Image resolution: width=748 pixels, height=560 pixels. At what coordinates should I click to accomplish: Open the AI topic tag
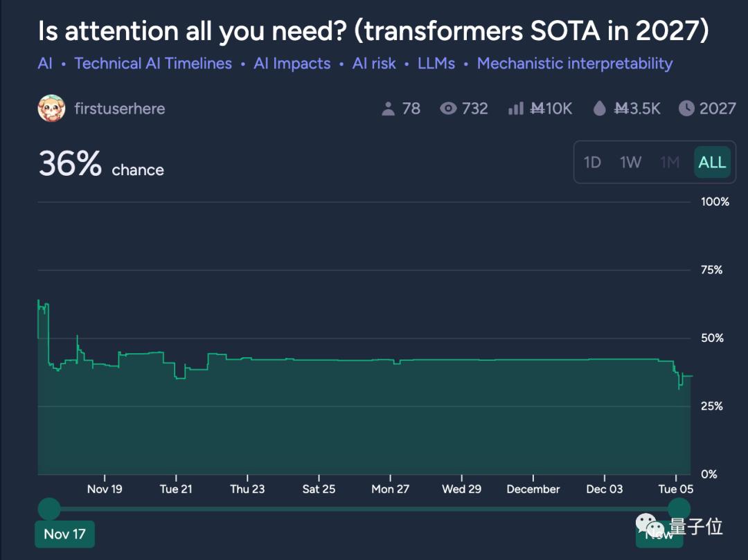tap(45, 64)
